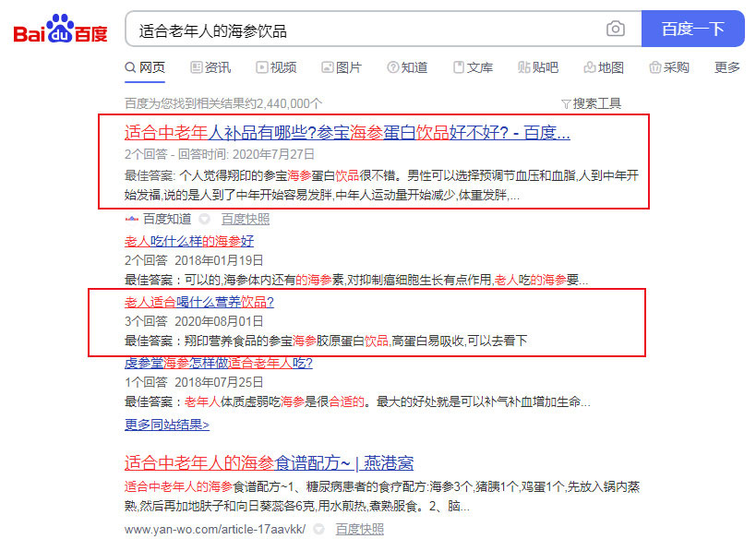Click the text 回答时间: 2020年7月27日

point(246,154)
